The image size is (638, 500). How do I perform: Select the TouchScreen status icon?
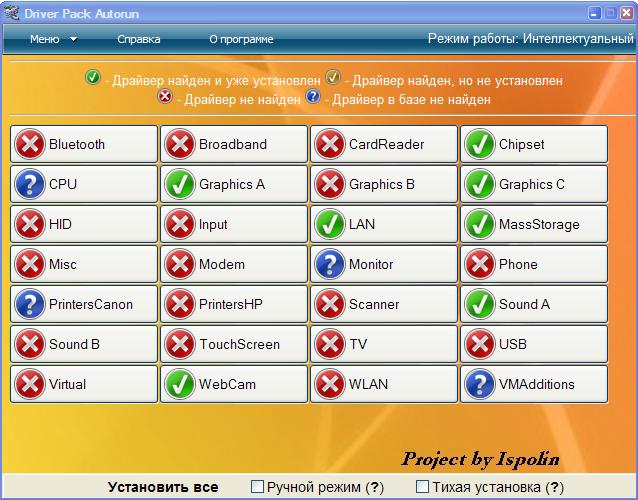tap(180, 344)
